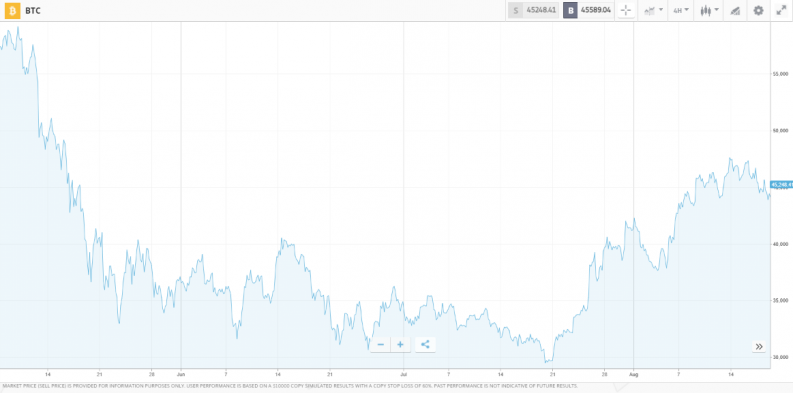Zoom in chart with plus button
Image resolution: width=793 pixels, height=393 pixels.
[x=400, y=344]
